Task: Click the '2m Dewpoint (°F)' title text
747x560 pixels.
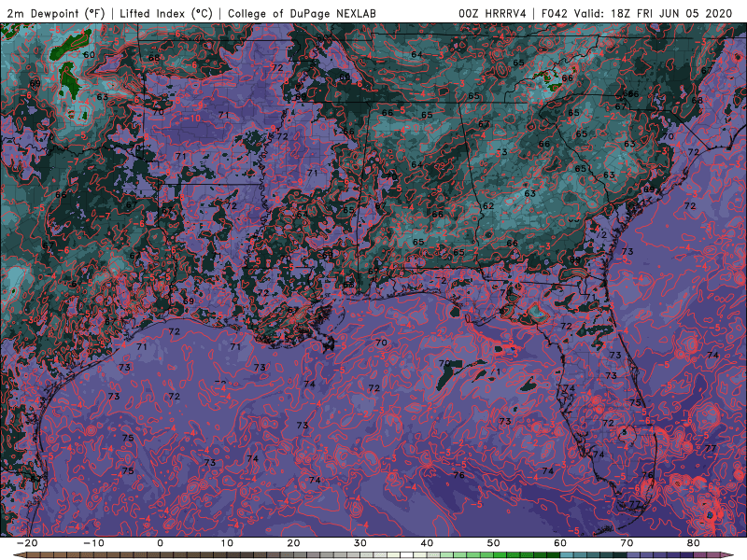Action: 55,13
